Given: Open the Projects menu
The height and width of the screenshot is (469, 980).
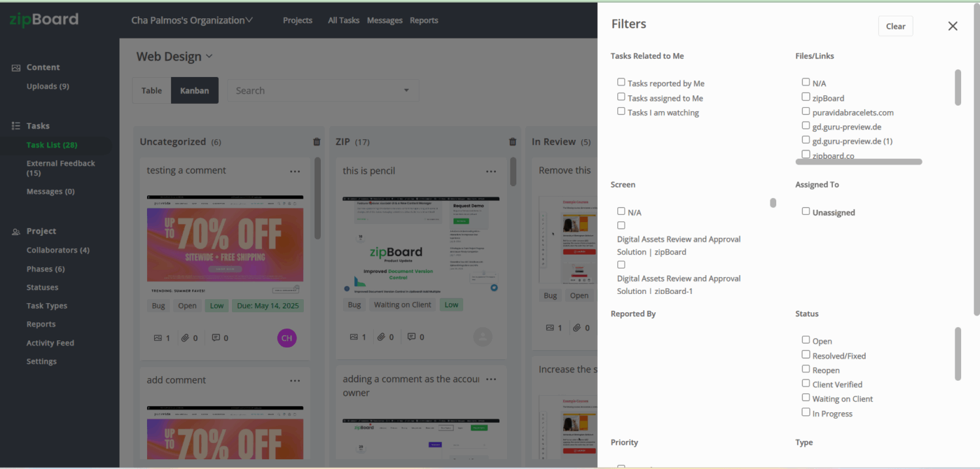Looking at the screenshot, I should pyautogui.click(x=297, y=20).
